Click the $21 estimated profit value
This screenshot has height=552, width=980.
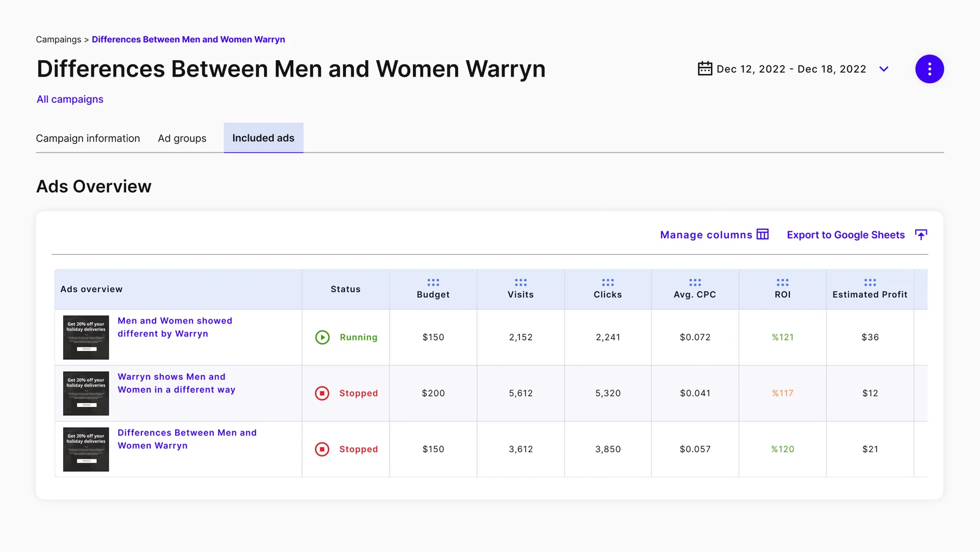(x=870, y=449)
